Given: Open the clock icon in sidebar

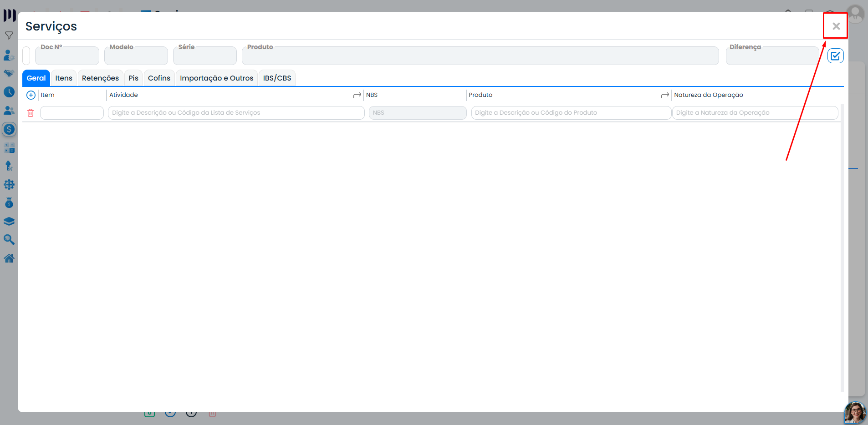Looking at the screenshot, I should click(x=9, y=92).
